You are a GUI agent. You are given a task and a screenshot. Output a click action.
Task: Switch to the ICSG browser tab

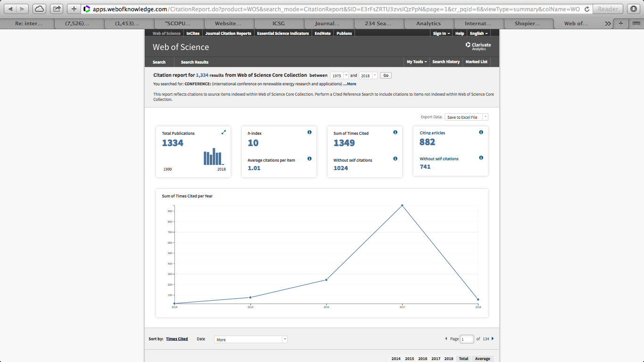click(279, 24)
